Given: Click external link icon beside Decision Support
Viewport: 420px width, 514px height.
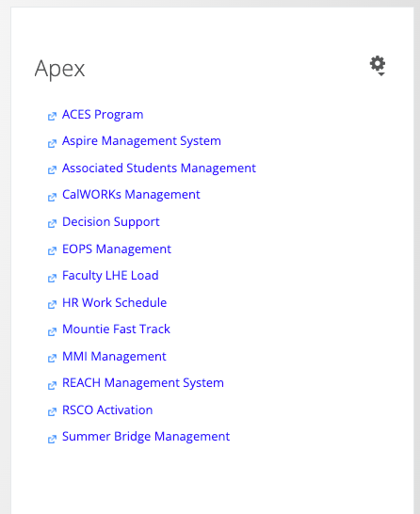Looking at the screenshot, I should point(52,224).
